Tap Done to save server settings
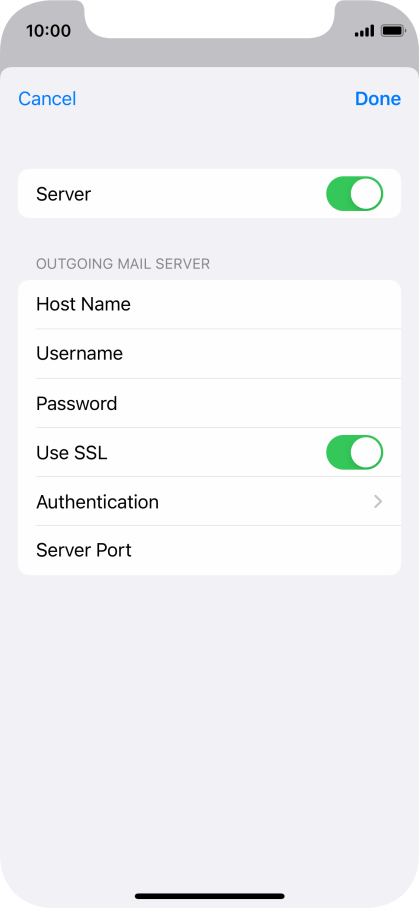Screen dimensions: 419x908 (x=378, y=99)
